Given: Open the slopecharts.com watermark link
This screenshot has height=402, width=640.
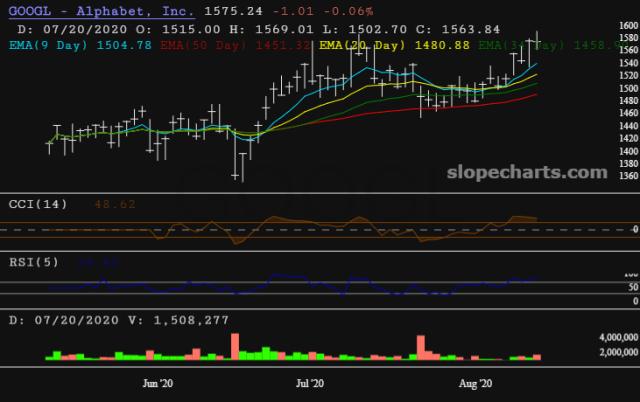Looking at the screenshot, I should [525, 172].
